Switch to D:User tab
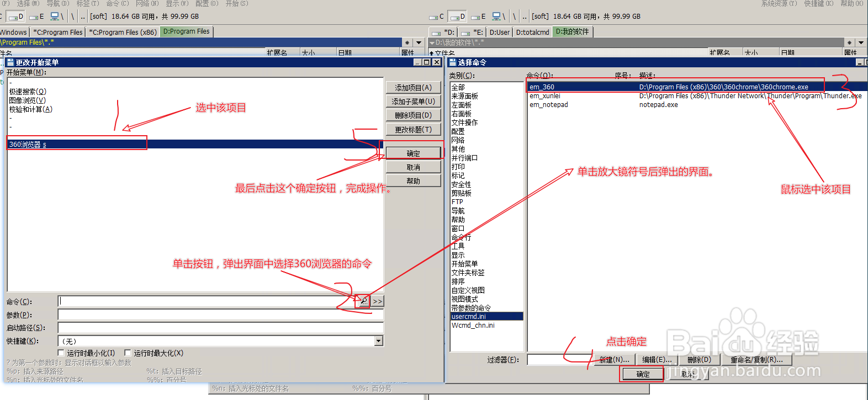The image size is (868, 400). [500, 32]
